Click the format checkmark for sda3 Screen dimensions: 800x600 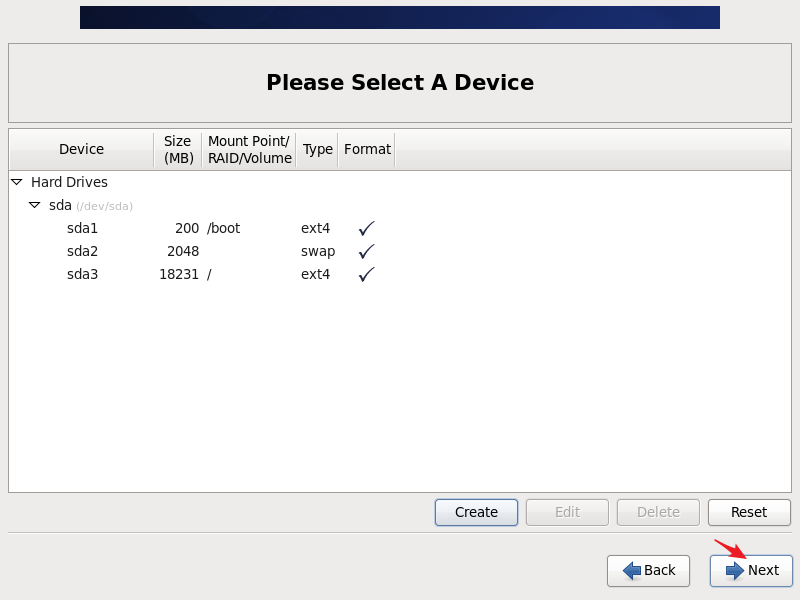(366, 274)
